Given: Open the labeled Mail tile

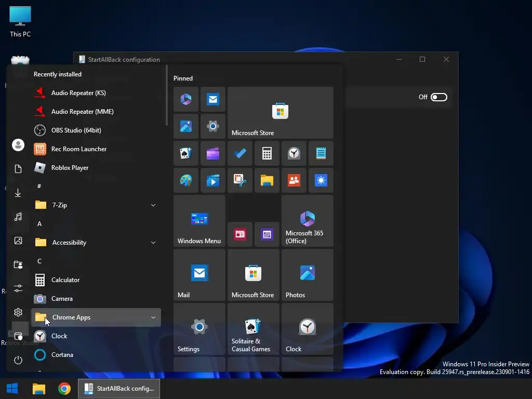Looking at the screenshot, I should [199, 275].
